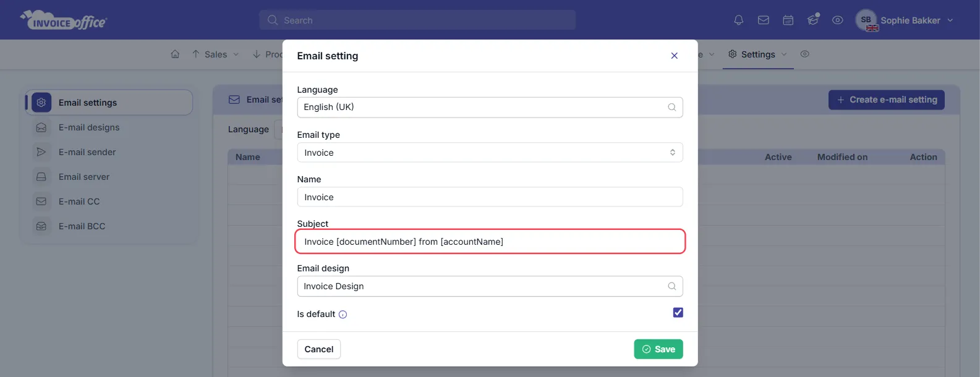
Task: Click the E-mail BCC sidebar icon
Action: 41,226
